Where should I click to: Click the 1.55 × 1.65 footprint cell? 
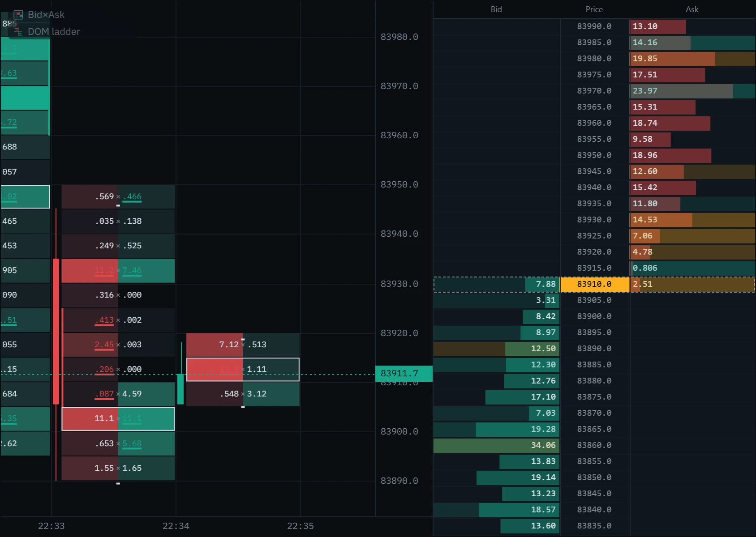coord(118,468)
